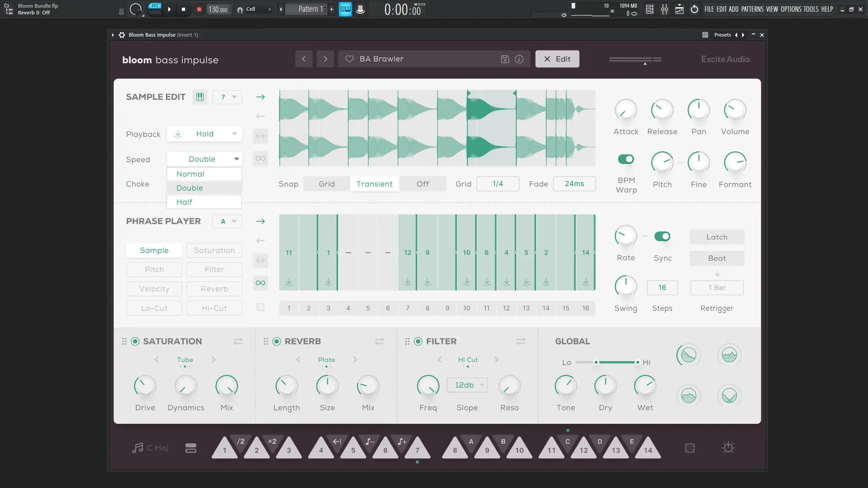Click the randomize dice icon in phrase player
Screen dimensions: 868x488
(x=260, y=307)
